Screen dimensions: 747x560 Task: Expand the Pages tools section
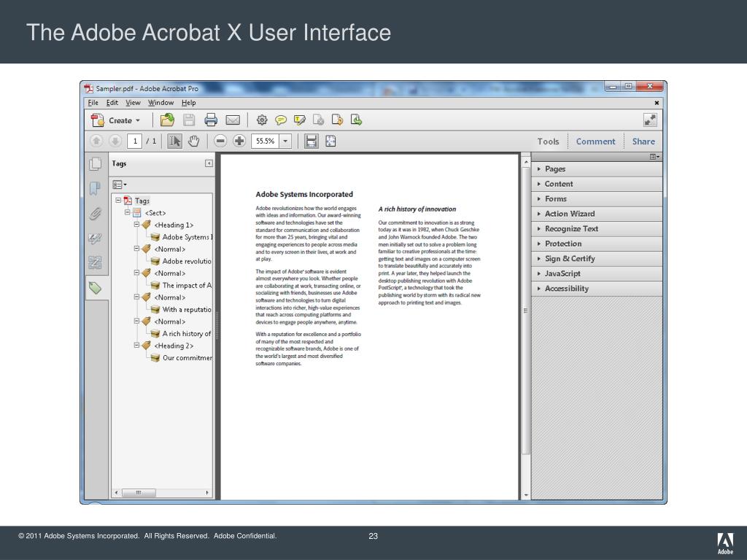[x=597, y=169]
